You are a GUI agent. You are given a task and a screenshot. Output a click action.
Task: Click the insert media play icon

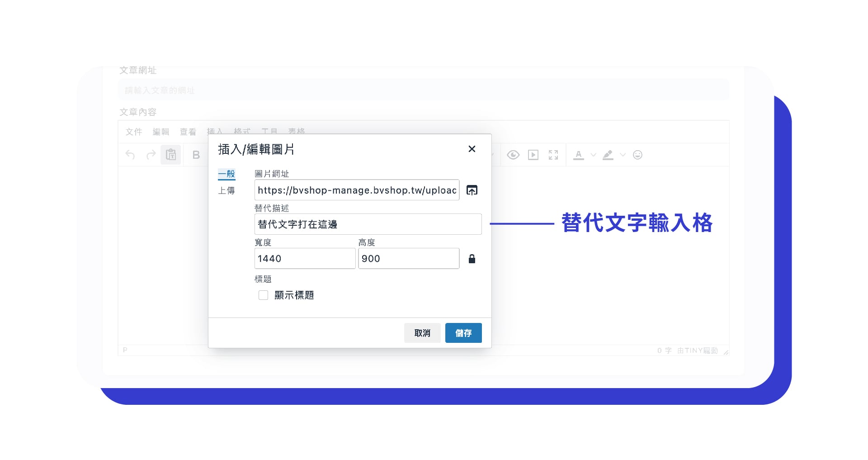coord(533,155)
